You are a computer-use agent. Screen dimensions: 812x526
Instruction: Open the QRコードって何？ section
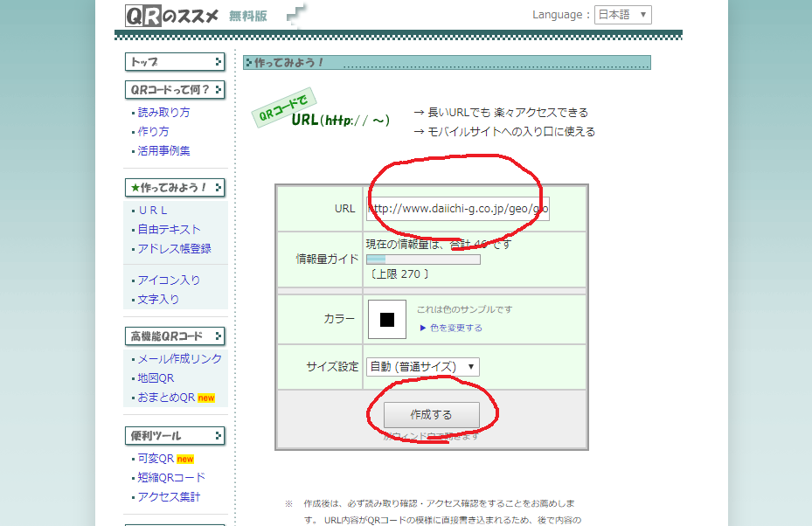pos(175,90)
